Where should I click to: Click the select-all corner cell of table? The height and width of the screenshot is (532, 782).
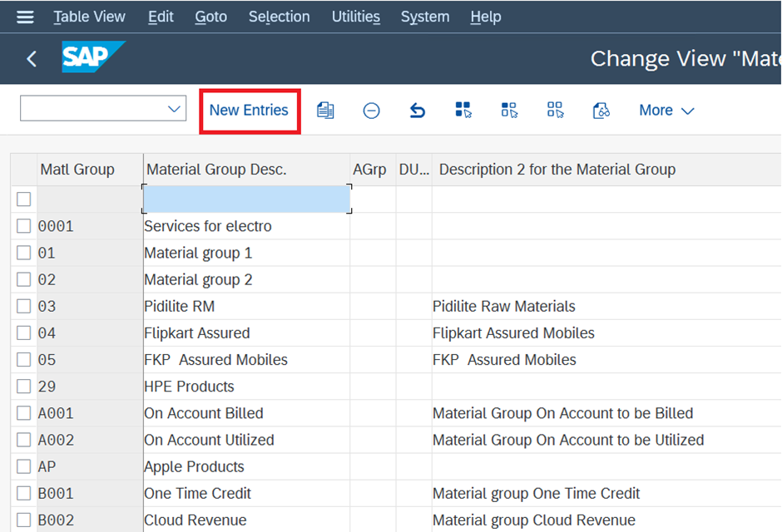coord(24,170)
